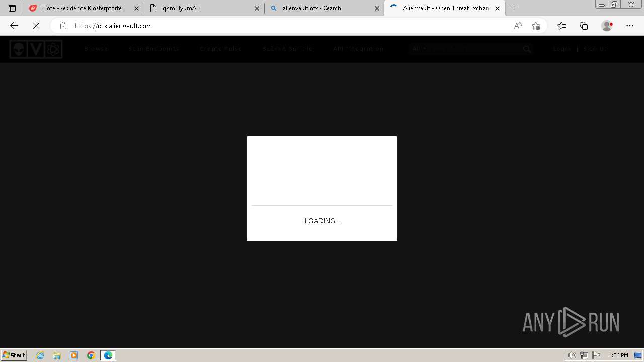Click the OTX search magnifier icon

pyautogui.click(x=527, y=49)
